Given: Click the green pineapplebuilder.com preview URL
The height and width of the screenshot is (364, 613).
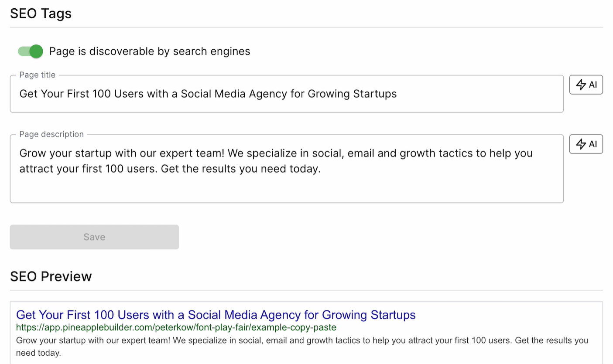Looking at the screenshot, I should [176, 327].
